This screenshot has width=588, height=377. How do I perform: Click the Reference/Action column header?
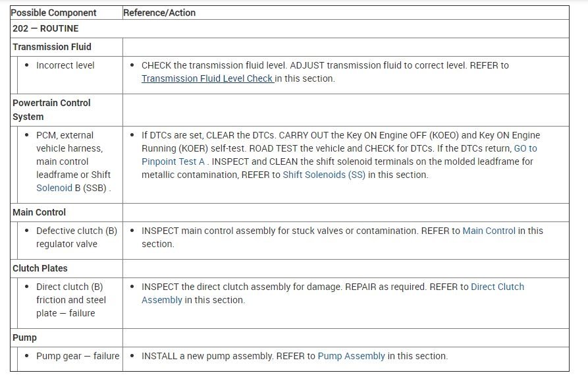point(159,13)
